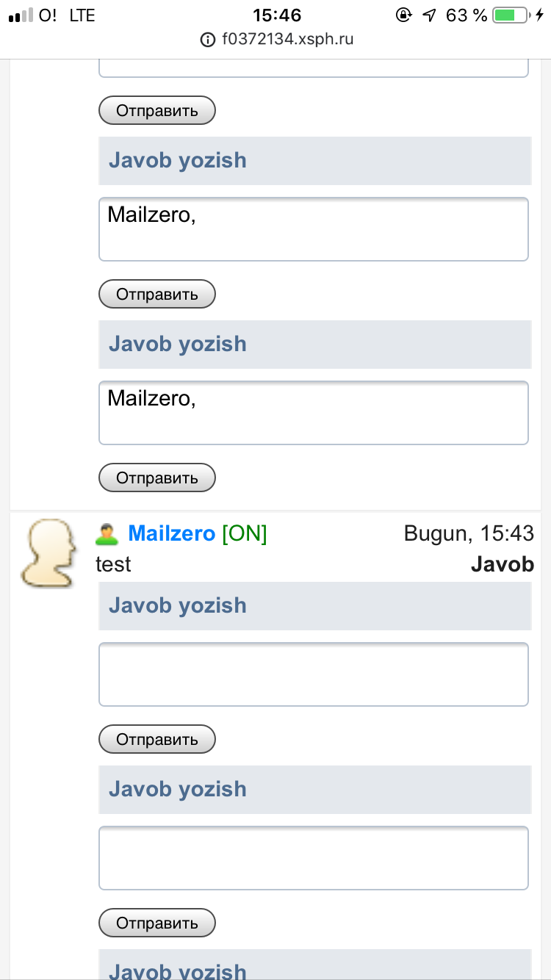
Task: Focus the second empty reply box
Action: (x=314, y=858)
